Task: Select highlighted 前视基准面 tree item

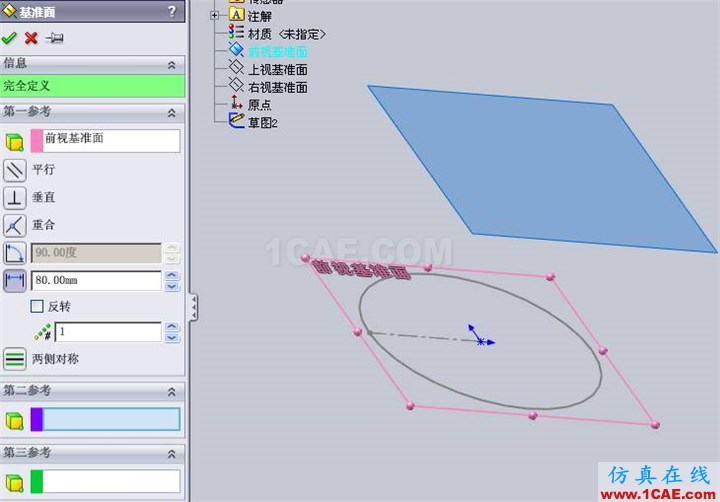Action: (x=277, y=52)
